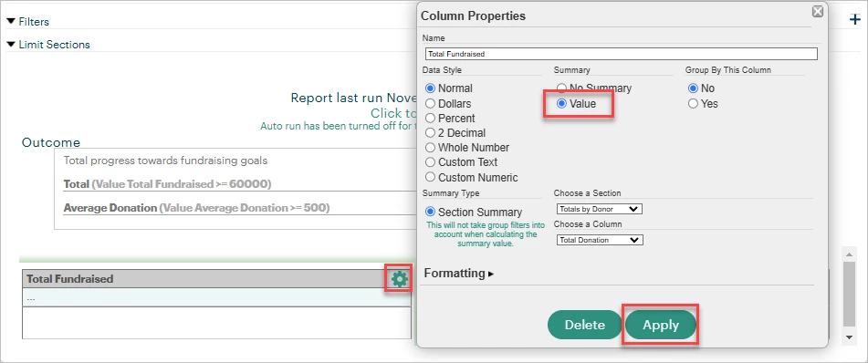
Task: Pick the Custom Text data style
Action: pyautogui.click(x=430, y=162)
